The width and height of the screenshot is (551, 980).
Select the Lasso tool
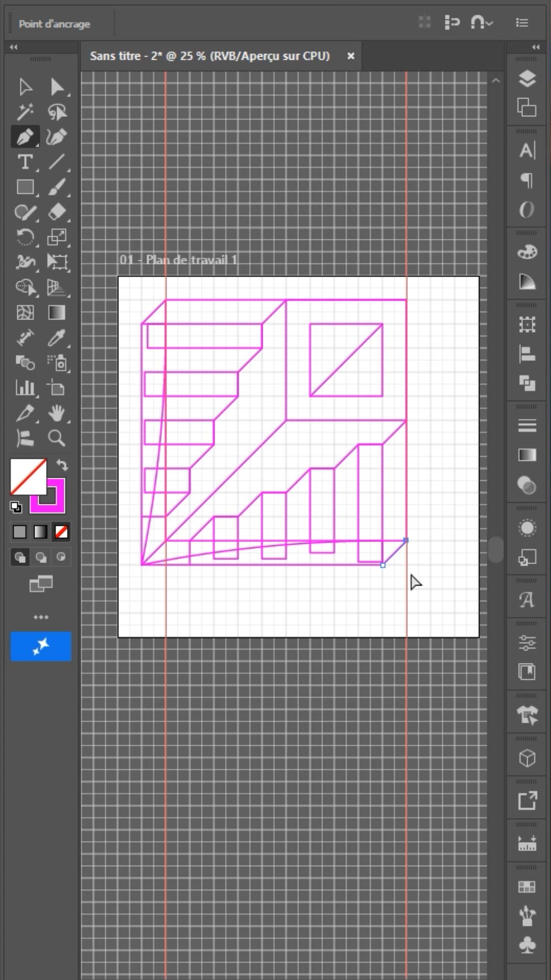[57, 112]
